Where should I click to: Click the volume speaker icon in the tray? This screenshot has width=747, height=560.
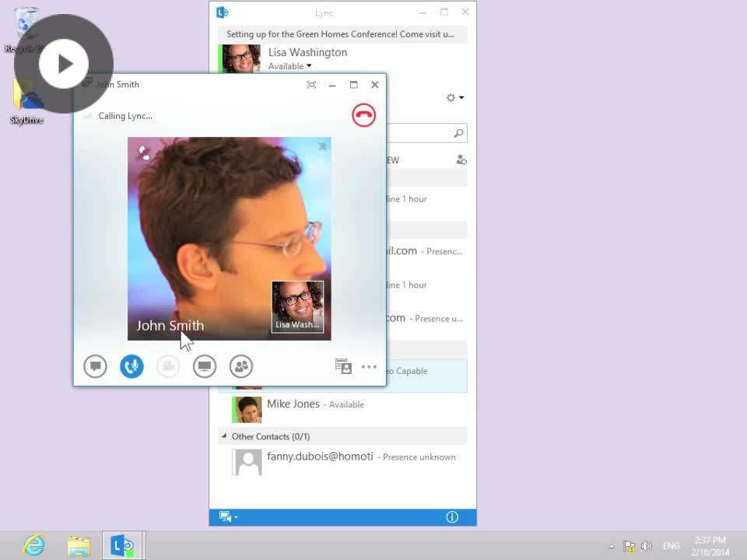[647, 546]
